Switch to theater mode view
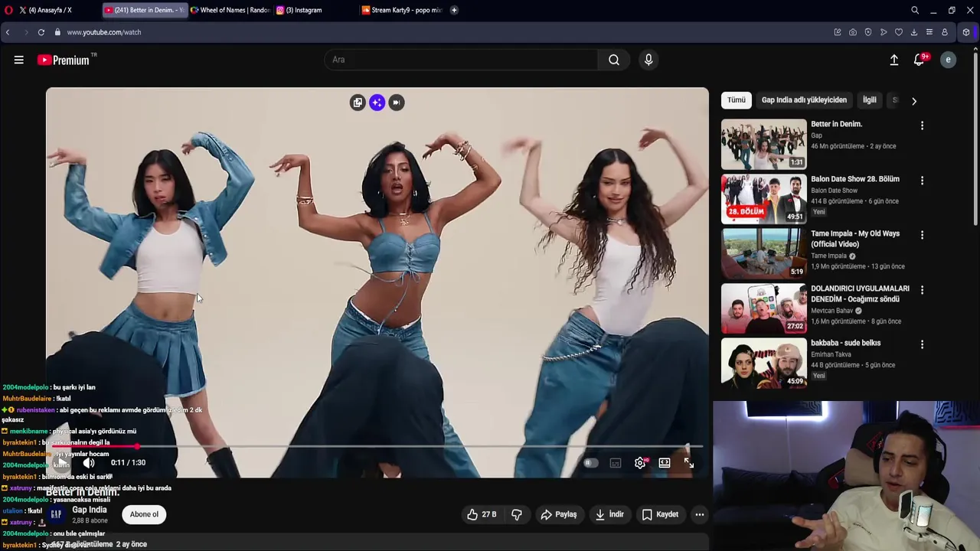Screen dimensions: 980x551 (665, 463)
